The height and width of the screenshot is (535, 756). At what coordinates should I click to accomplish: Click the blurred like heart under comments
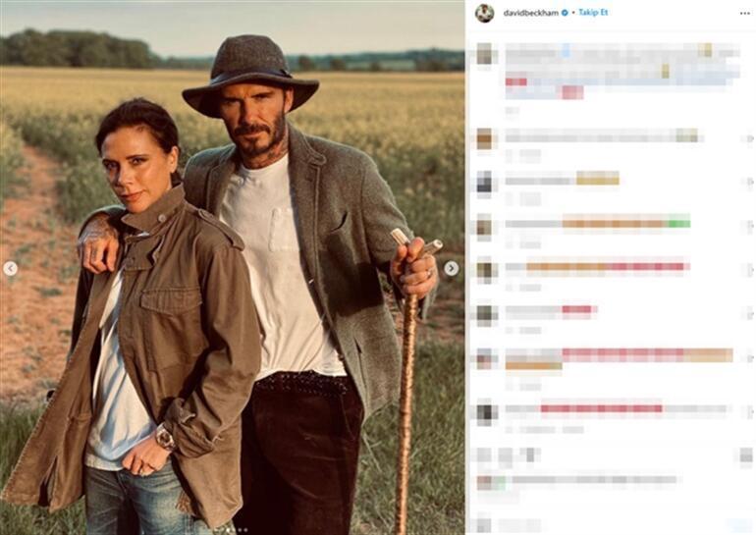484,455
